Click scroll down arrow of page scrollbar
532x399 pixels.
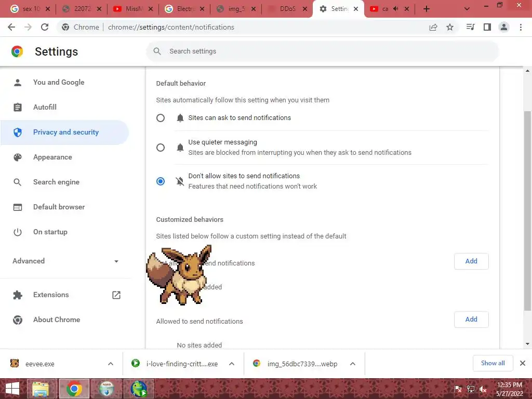(527, 344)
